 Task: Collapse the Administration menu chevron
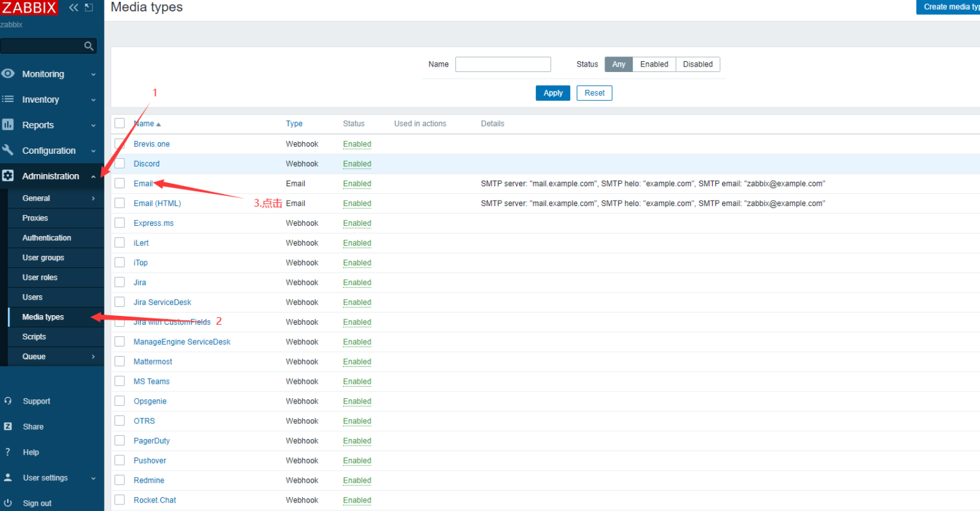pos(93,177)
